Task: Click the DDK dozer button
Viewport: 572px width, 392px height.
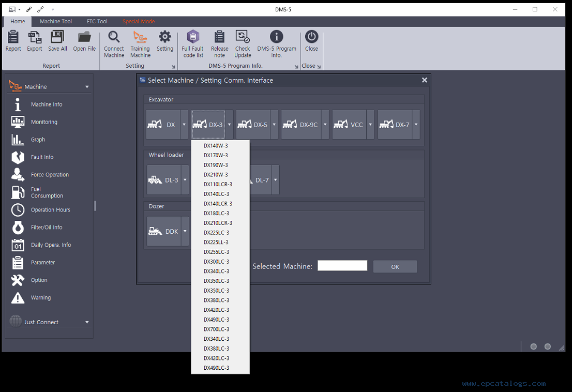Action: point(164,231)
